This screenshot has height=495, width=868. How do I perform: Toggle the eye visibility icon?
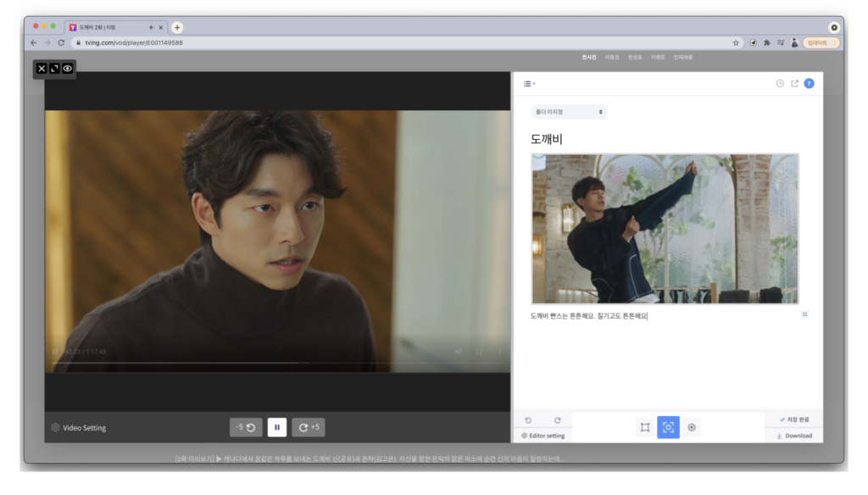click(68, 69)
